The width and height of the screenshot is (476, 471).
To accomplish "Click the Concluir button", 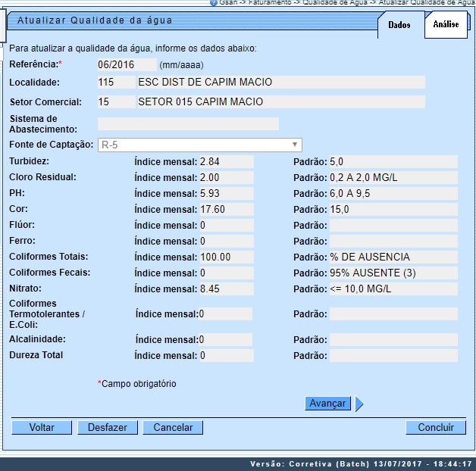I will [x=436, y=428].
